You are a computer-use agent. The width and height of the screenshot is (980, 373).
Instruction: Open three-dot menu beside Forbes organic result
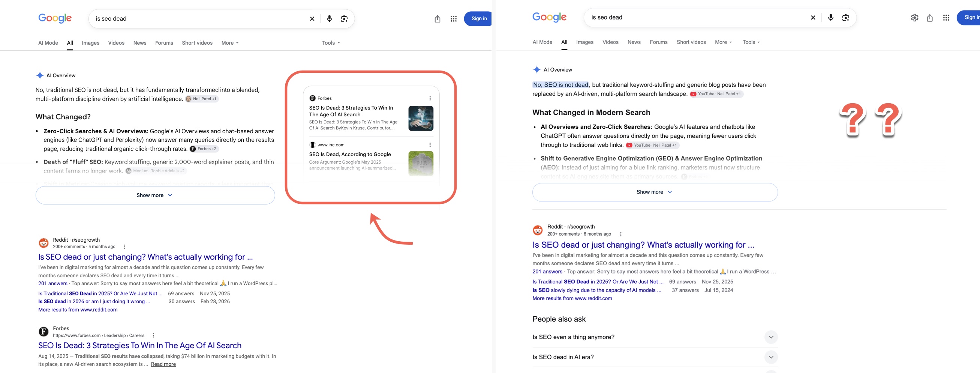pyautogui.click(x=153, y=335)
